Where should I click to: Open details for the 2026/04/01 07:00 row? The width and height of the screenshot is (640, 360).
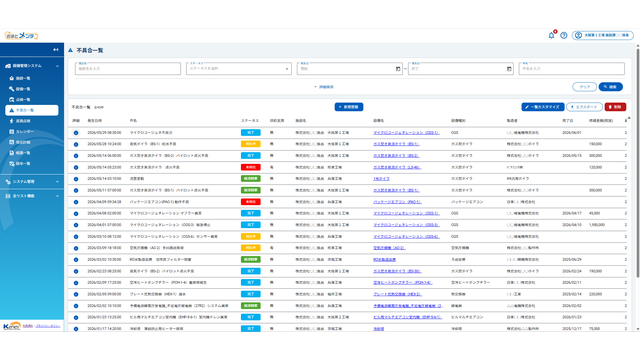pos(76,225)
